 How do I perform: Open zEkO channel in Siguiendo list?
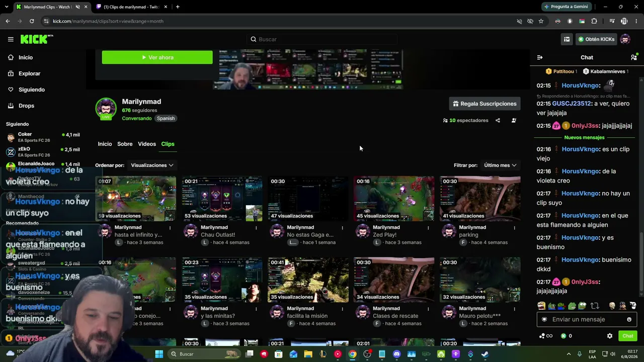click(x=43, y=152)
